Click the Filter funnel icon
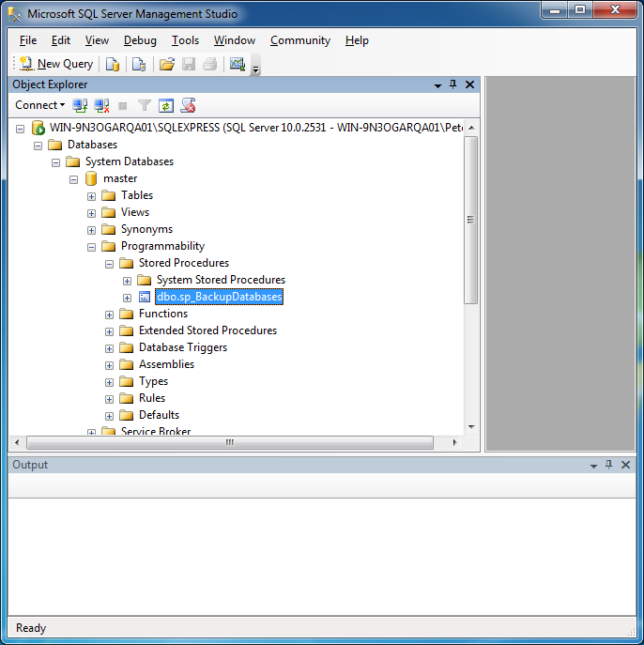644x645 pixels. pos(144,106)
